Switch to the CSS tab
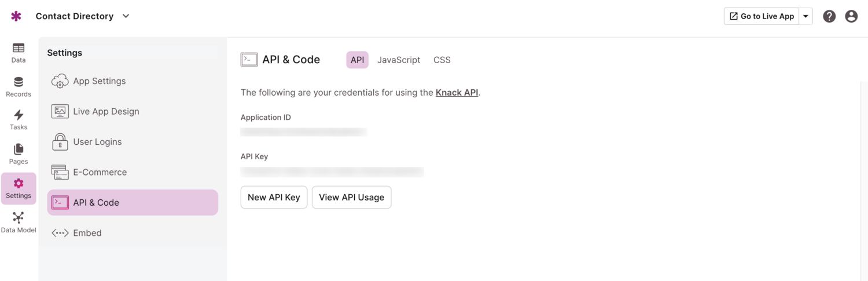Viewport: 868px width, 281px height. (x=442, y=60)
